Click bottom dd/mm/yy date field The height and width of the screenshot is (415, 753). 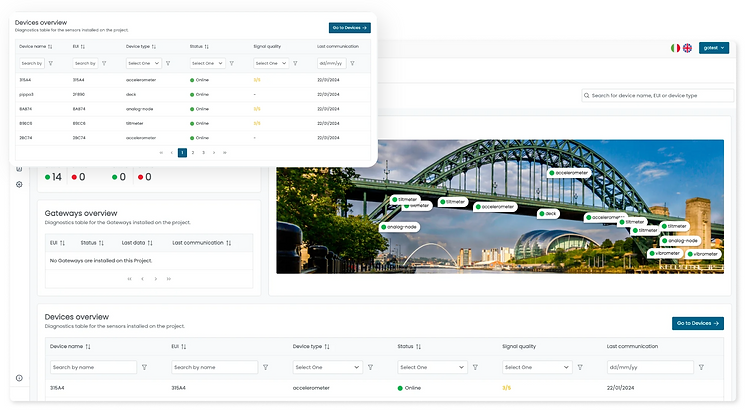click(x=650, y=367)
